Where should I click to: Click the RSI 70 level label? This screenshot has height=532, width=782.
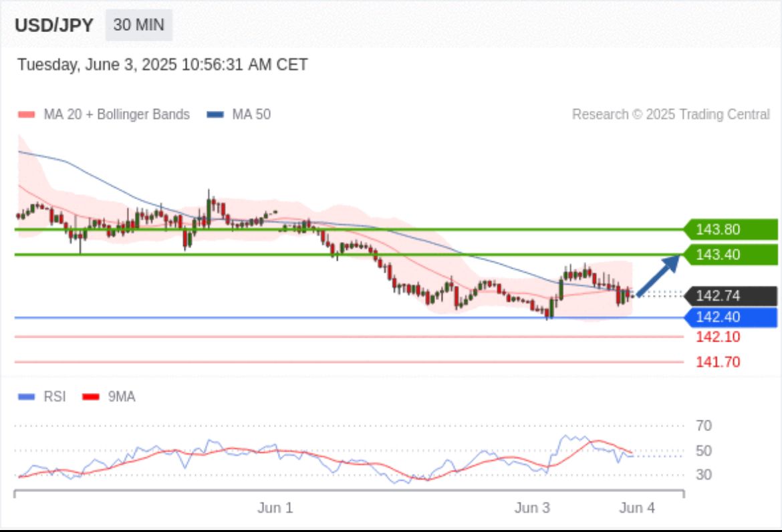coord(703,426)
